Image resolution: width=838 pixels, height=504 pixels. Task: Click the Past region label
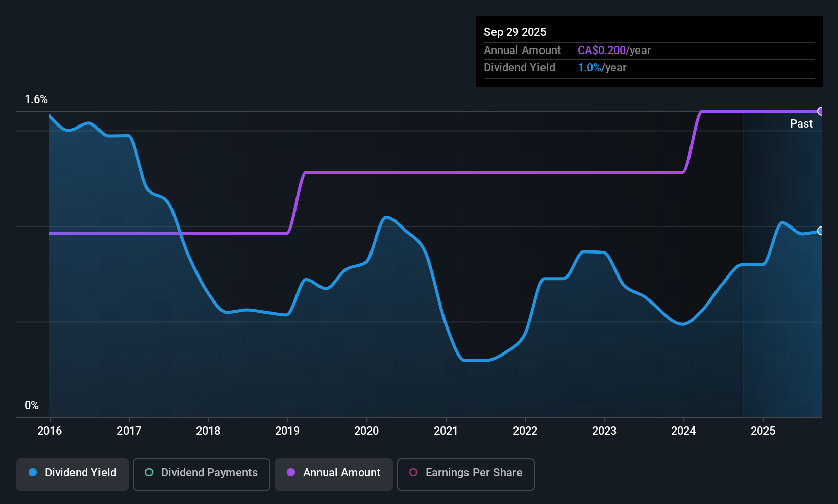(x=801, y=123)
